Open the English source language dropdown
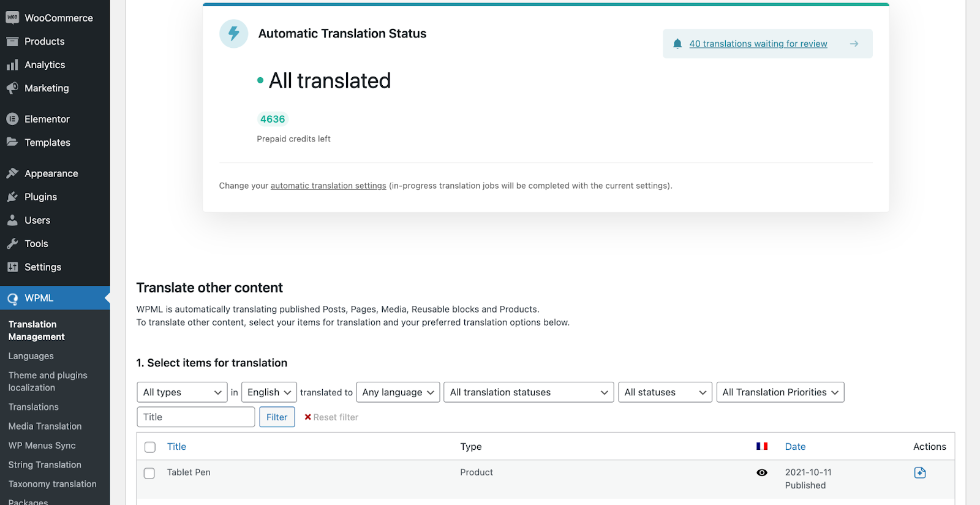 pyautogui.click(x=269, y=392)
